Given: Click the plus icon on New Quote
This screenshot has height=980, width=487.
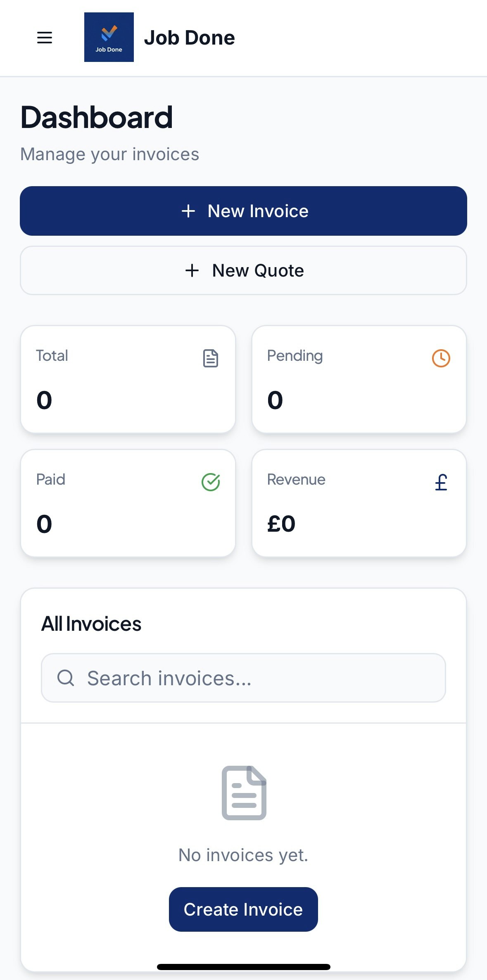Looking at the screenshot, I should click(x=192, y=271).
